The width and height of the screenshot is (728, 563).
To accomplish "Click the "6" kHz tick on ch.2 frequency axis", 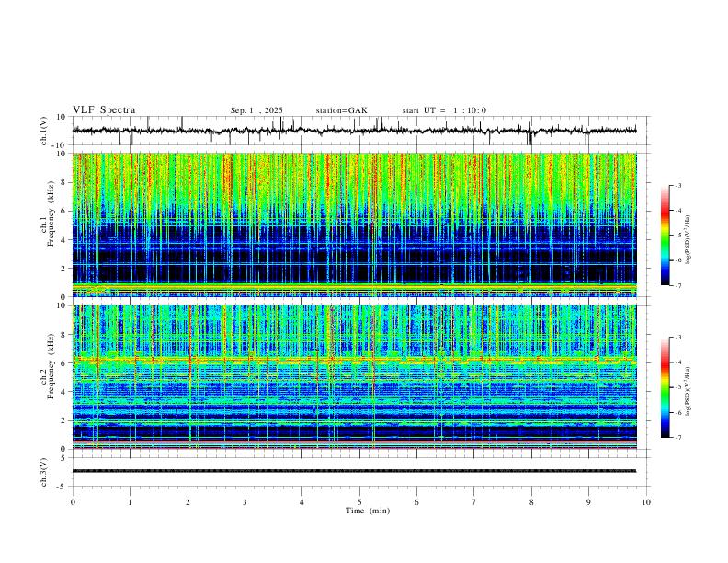I will tap(63, 363).
